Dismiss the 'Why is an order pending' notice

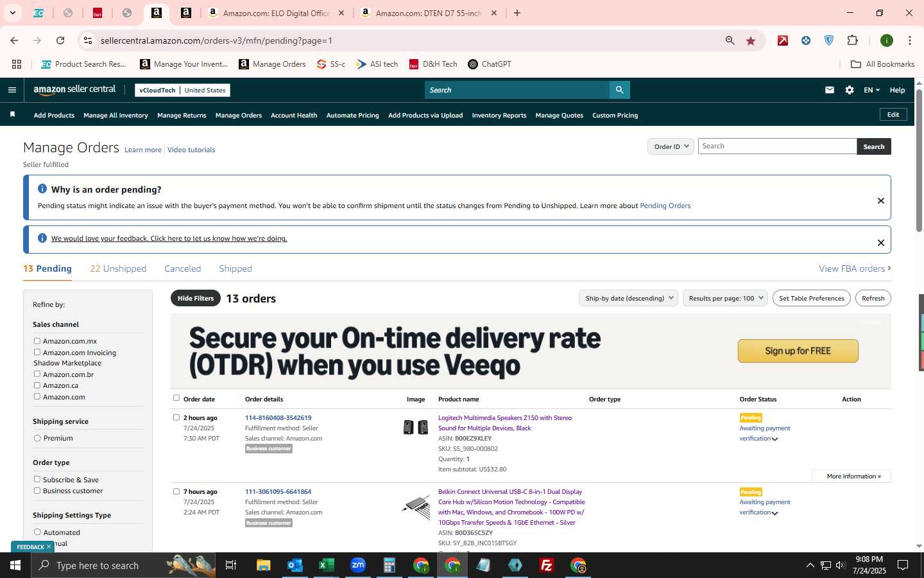pos(880,201)
